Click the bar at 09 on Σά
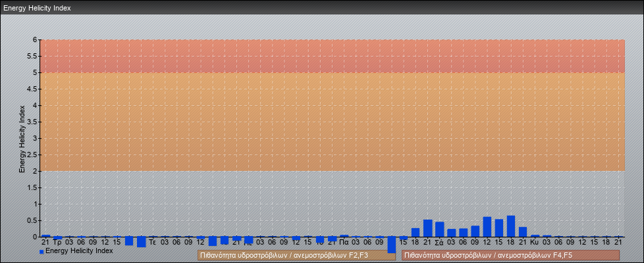Screen dimensions: 644x263 pyautogui.click(x=475, y=231)
